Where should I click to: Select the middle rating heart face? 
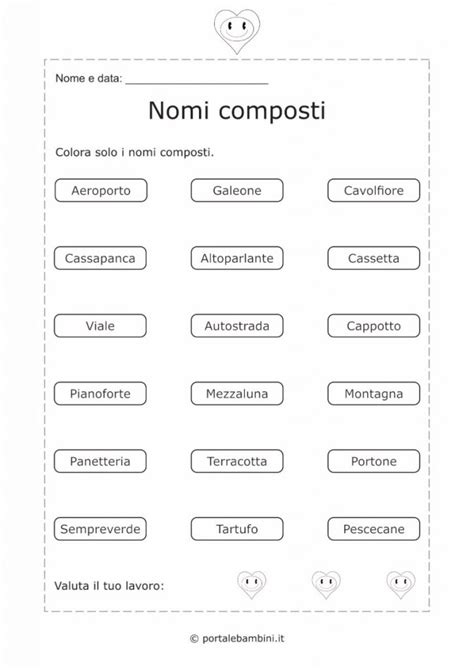point(326,585)
